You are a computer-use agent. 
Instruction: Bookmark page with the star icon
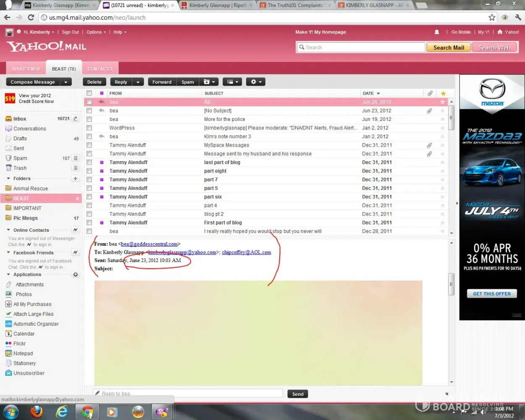point(492,17)
